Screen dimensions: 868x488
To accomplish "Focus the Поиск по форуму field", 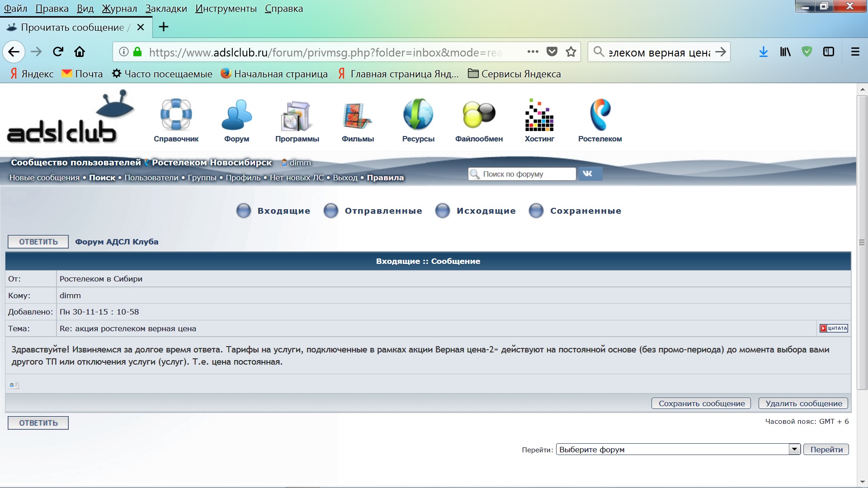I will coord(522,174).
